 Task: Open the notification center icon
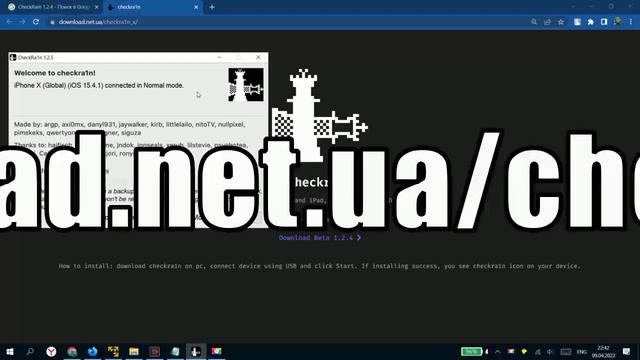tap(627, 351)
